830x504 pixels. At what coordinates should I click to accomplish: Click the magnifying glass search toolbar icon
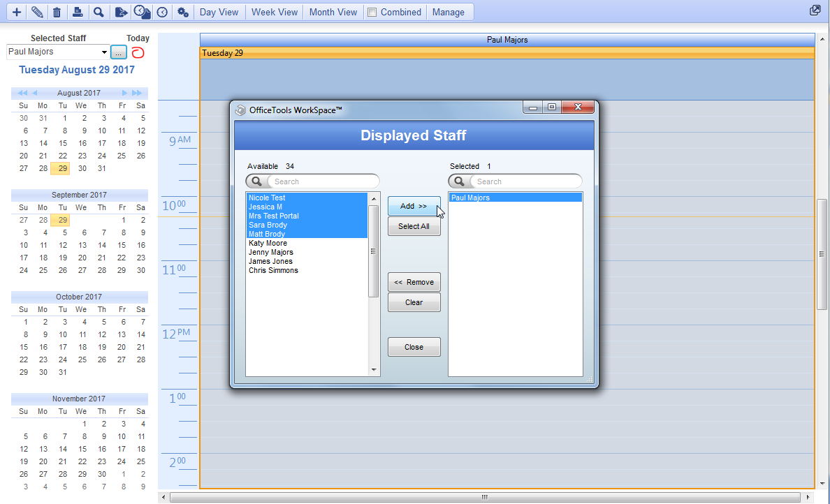[99, 12]
